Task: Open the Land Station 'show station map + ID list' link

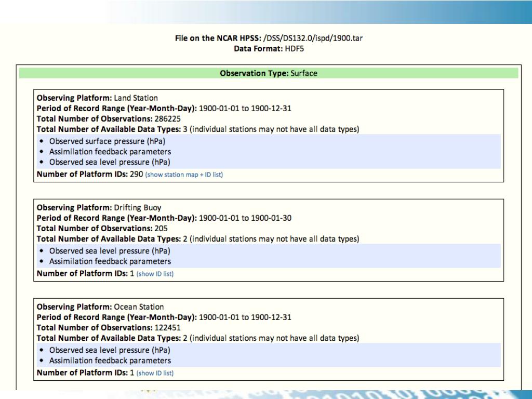Action: click(x=184, y=175)
